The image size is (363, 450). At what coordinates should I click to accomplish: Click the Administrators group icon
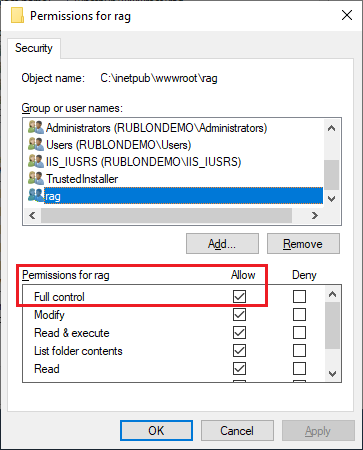(36, 128)
